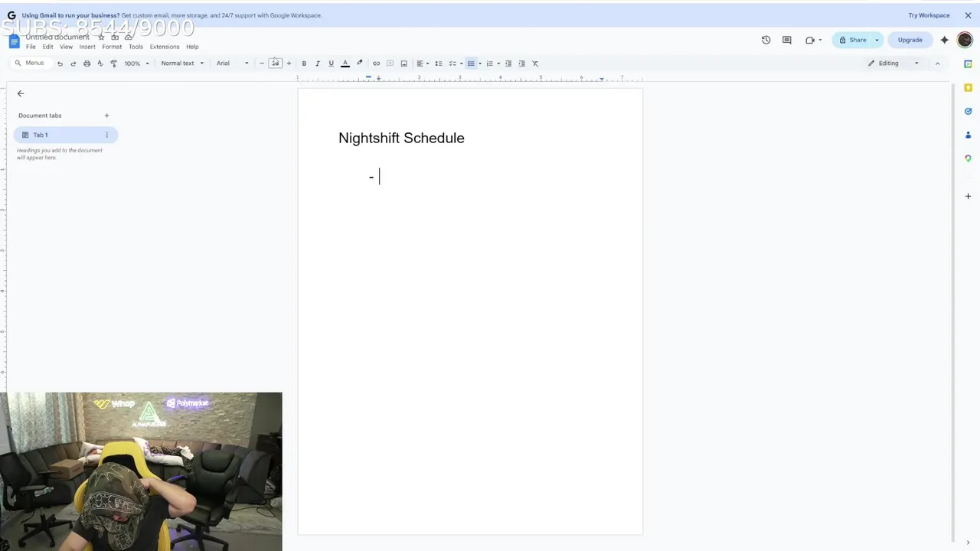Open line and paragraph spacing
The image size is (980, 551).
[439, 64]
